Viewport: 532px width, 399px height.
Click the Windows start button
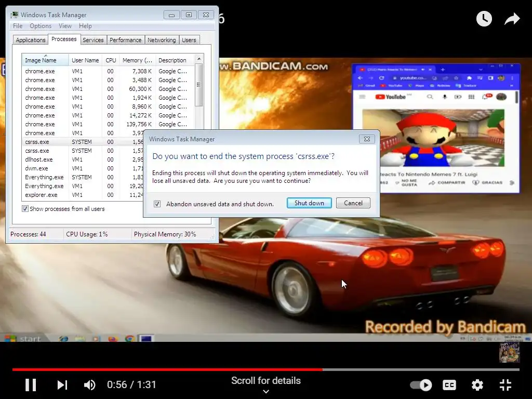tap(24, 338)
